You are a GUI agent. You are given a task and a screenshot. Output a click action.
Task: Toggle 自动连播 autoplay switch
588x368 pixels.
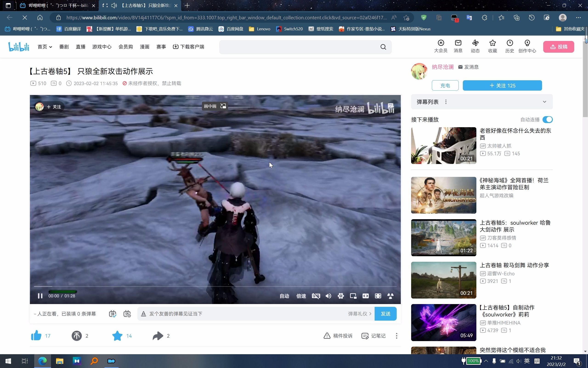(x=547, y=120)
